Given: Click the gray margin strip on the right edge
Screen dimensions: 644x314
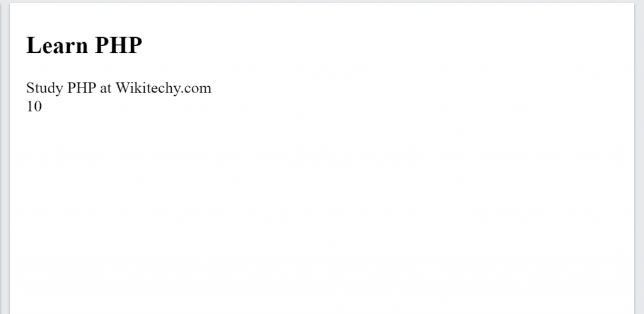Looking at the screenshot, I should click(x=639, y=157).
